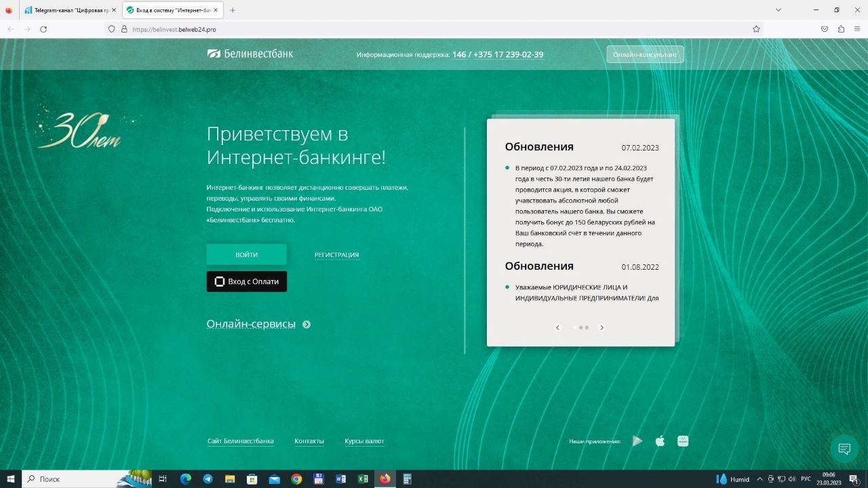Open the Apple App Store icon

(x=660, y=441)
